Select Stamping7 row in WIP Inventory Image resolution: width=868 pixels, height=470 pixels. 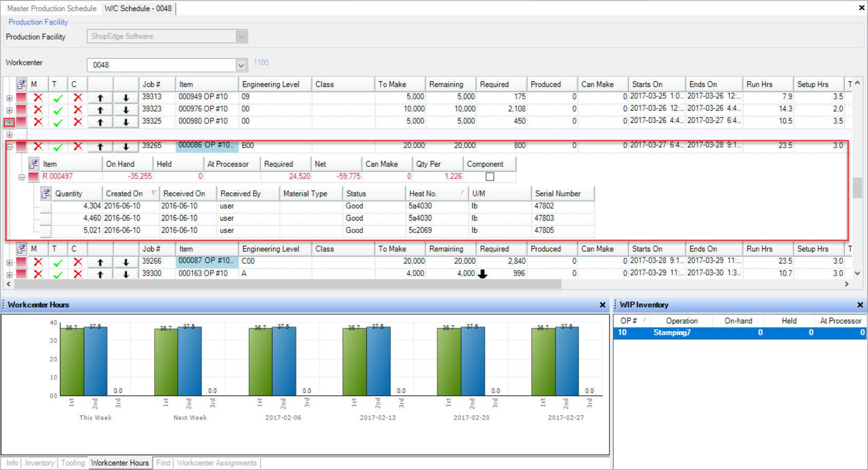pyautogui.click(x=740, y=333)
